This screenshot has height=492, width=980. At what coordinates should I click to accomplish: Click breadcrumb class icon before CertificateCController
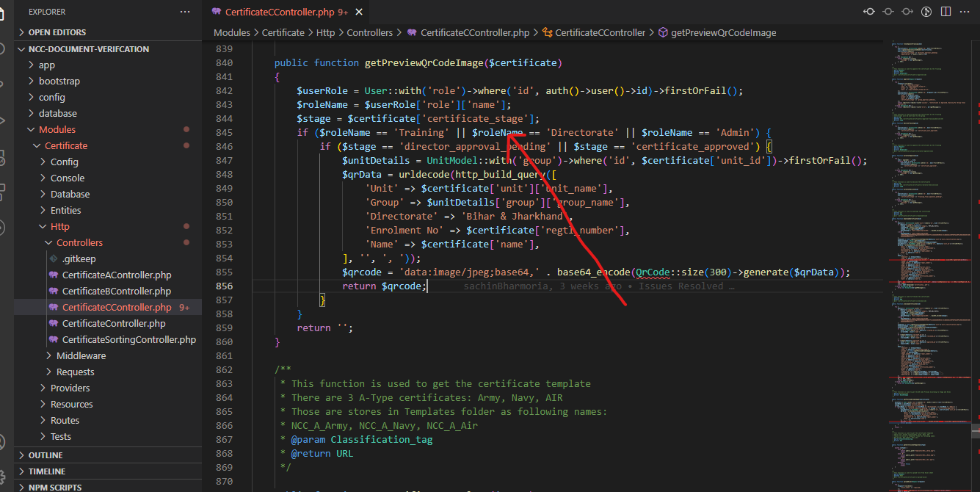[547, 32]
